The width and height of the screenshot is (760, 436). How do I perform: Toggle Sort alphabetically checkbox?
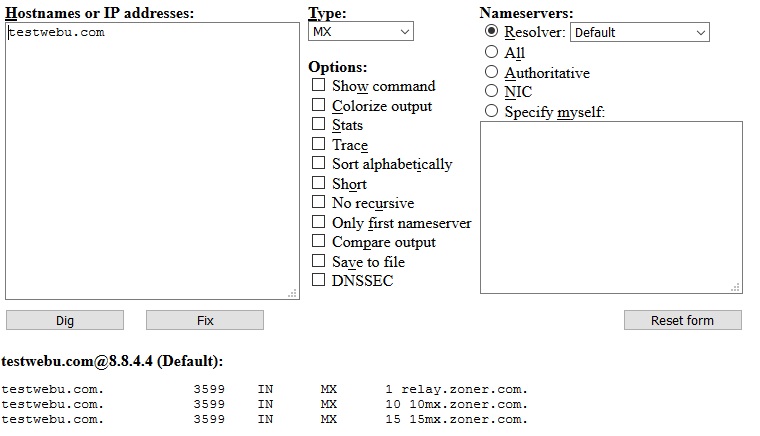pos(319,163)
